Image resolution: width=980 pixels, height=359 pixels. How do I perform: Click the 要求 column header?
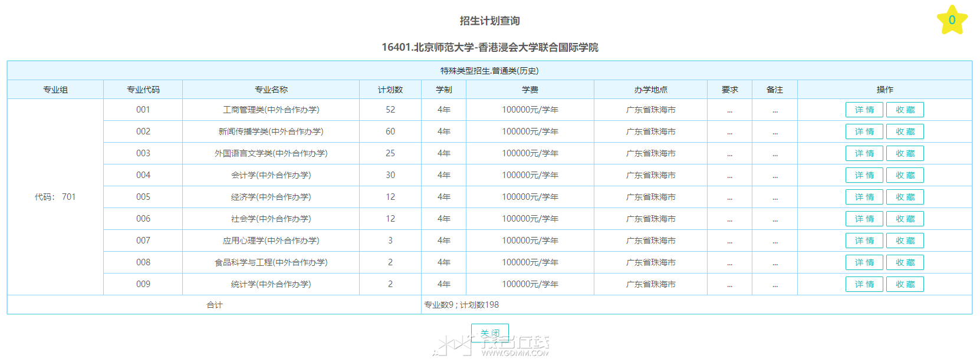pyautogui.click(x=730, y=90)
